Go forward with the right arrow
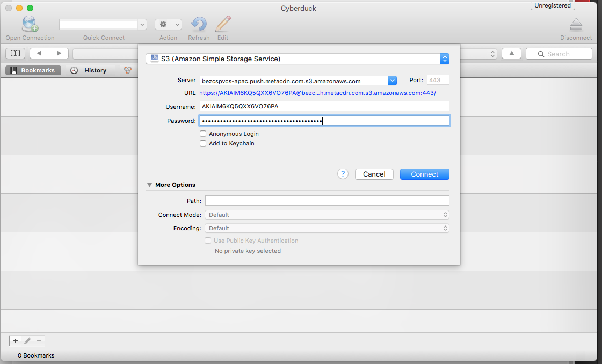The image size is (602, 364). (59, 53)
